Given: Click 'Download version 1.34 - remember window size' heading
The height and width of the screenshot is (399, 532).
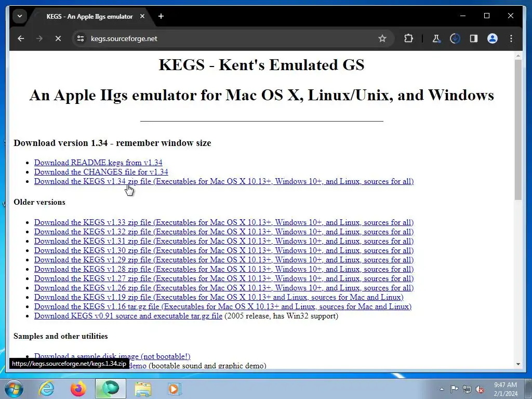Looking at the screenshot, I should pyautogui.click(x=112, y=143).
